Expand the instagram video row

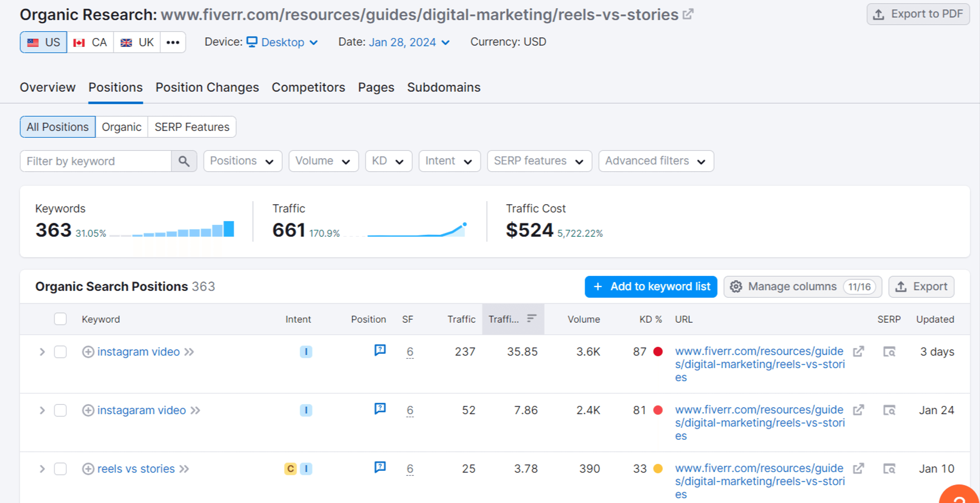tap(42, 352)
